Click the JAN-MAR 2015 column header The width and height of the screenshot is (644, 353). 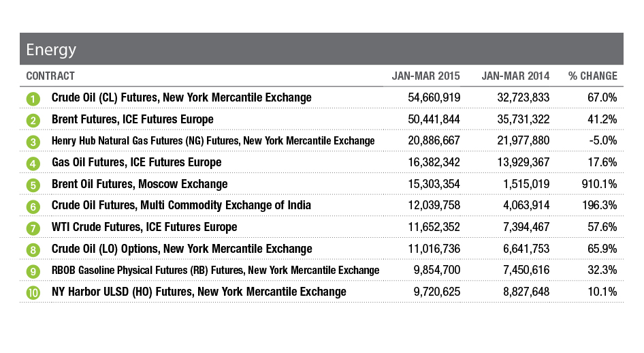[x=426, y=76]
